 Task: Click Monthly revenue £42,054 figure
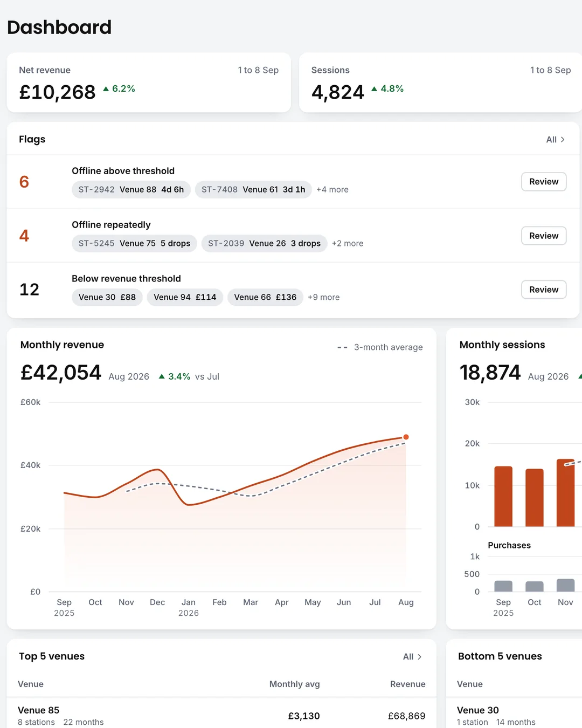(x=61, y=373)
